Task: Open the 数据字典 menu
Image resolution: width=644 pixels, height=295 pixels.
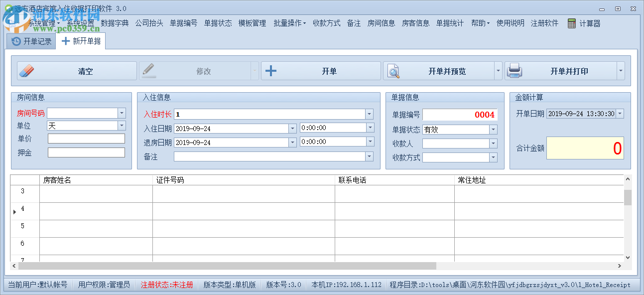Action: point(115,23)
